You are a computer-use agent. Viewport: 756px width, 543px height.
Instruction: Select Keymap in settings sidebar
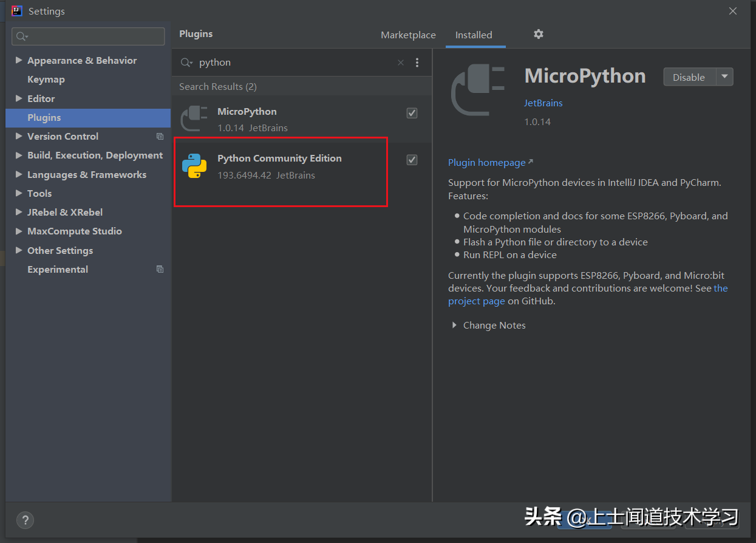pos(46,80)
